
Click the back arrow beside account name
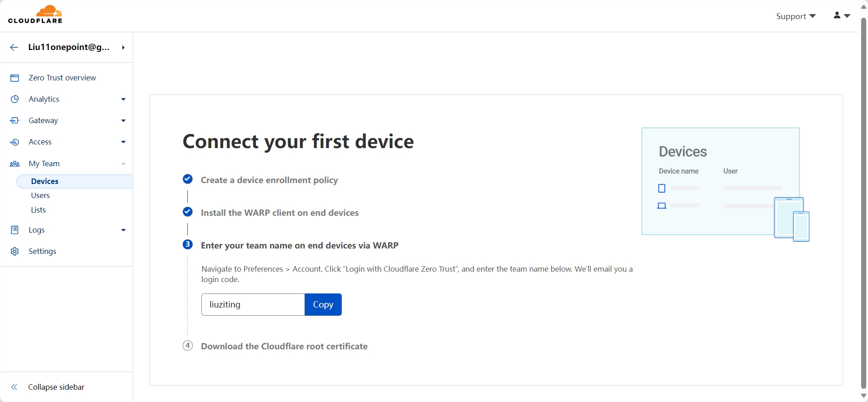pyautogui.click(x=14, y=47)
